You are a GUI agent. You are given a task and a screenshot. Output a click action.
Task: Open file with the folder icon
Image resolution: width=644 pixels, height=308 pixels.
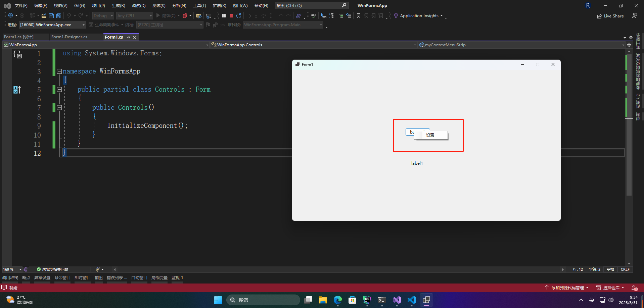point(44,15)
